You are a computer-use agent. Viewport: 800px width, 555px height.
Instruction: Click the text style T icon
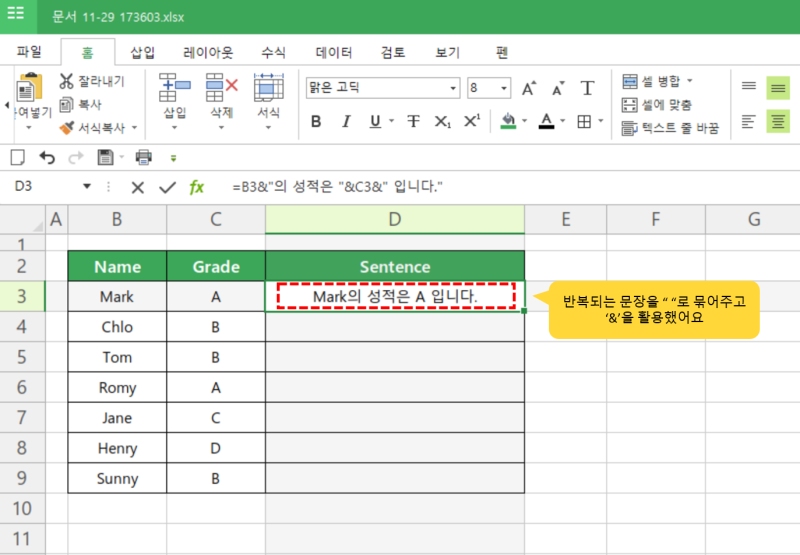click(x=587, y=88)
